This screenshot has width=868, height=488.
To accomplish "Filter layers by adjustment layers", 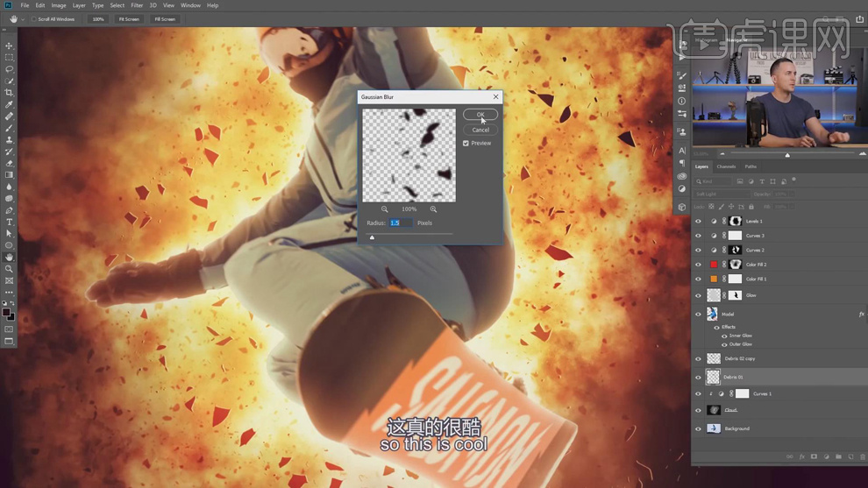I will (x=751, y=181).
